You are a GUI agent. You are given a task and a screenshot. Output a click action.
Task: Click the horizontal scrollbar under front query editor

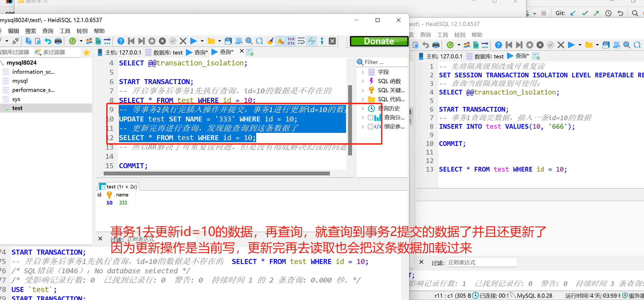pyautogui.click(x=217, y=173)
